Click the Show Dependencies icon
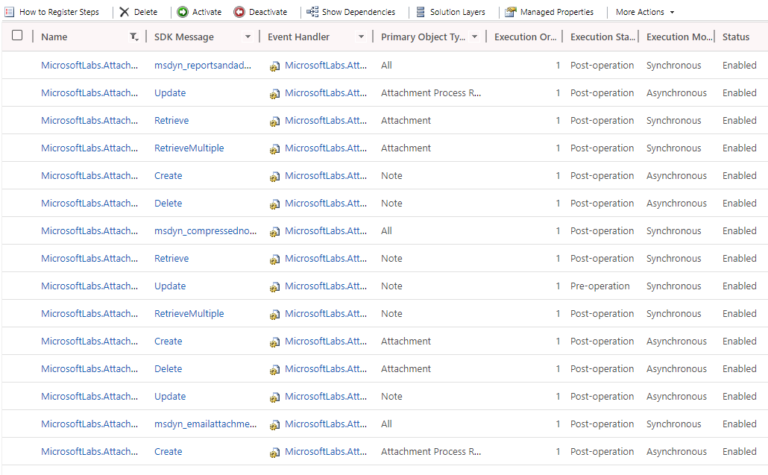The width and height of the screenshot is (768, 475). pyautogui.click(x=312, y=12)
